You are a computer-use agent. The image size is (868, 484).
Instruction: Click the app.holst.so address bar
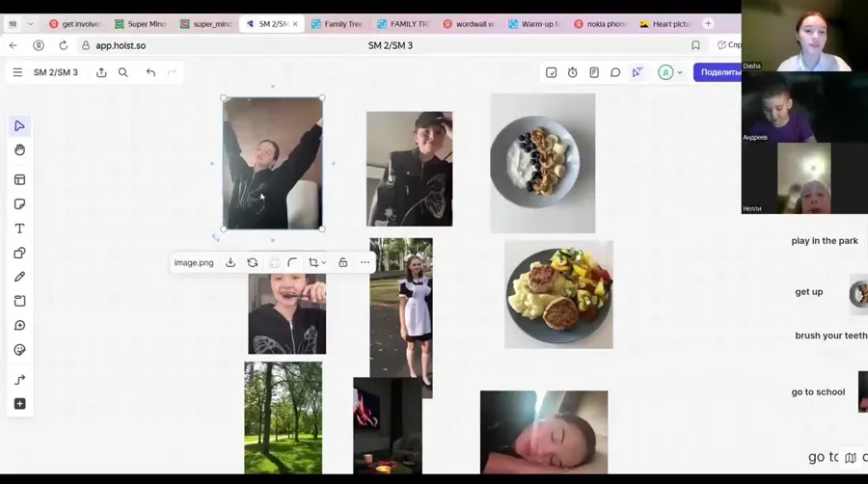click(x=121, y=45)
